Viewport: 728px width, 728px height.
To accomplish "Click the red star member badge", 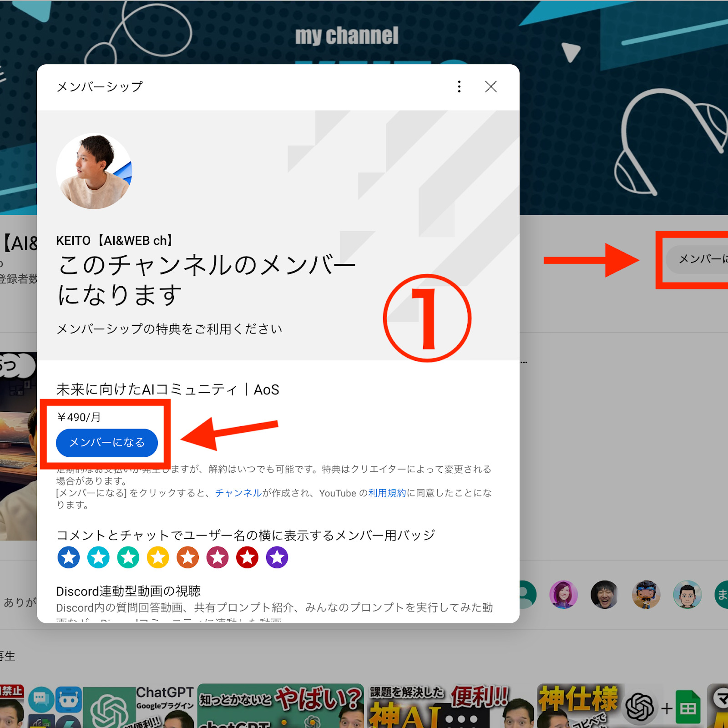I will [248, 557].
